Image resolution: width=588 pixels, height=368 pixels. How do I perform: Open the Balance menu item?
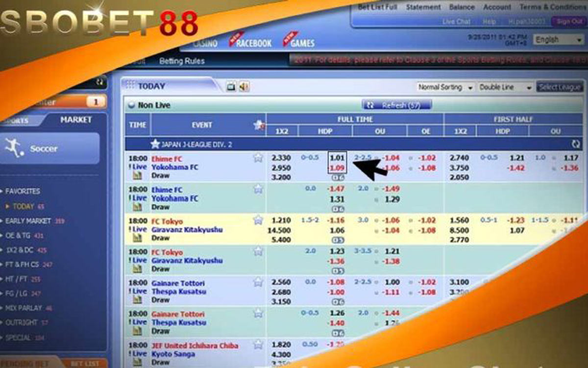462,7
